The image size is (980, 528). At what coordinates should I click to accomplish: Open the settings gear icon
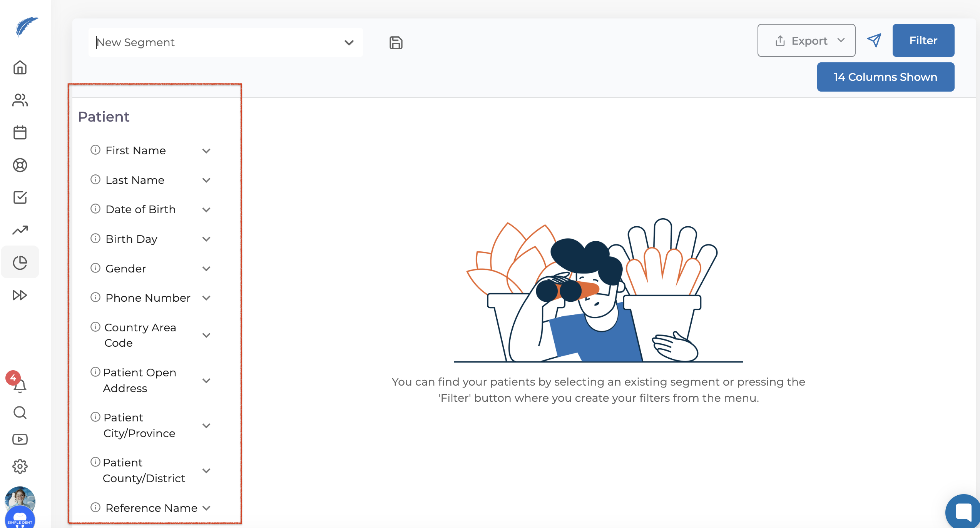[x=20, y=466]
